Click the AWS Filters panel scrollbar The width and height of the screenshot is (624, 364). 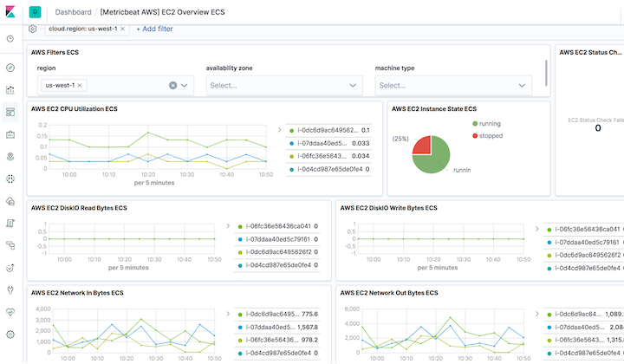(546, 73)
